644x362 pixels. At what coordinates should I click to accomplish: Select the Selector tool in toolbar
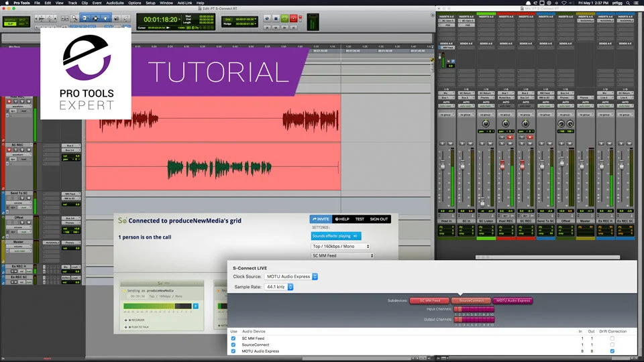coord(95,19)
